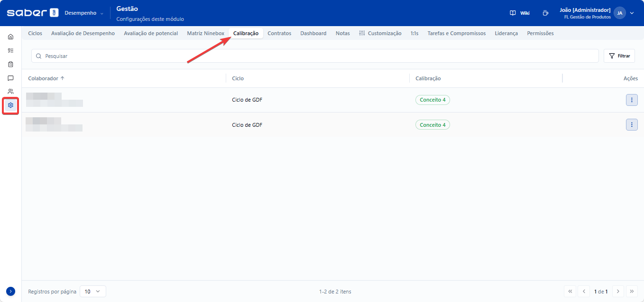Go to the next page arrow
This screenshot has height=302, width=644.
618,292
